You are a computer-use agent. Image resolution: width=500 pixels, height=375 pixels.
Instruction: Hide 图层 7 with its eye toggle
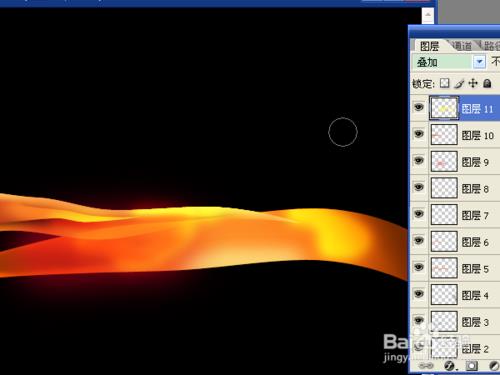click(x=419, y=214)
